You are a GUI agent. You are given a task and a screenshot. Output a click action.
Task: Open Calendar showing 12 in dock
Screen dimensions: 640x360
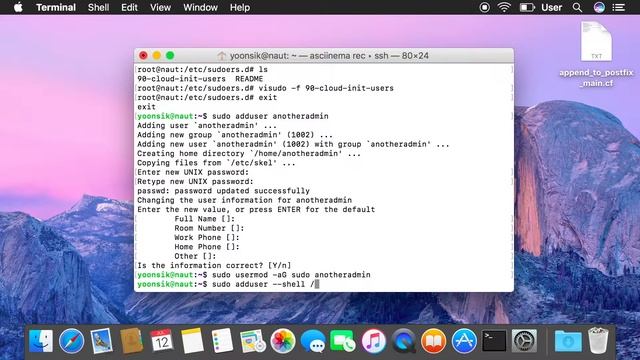click(x=162, y=340)
